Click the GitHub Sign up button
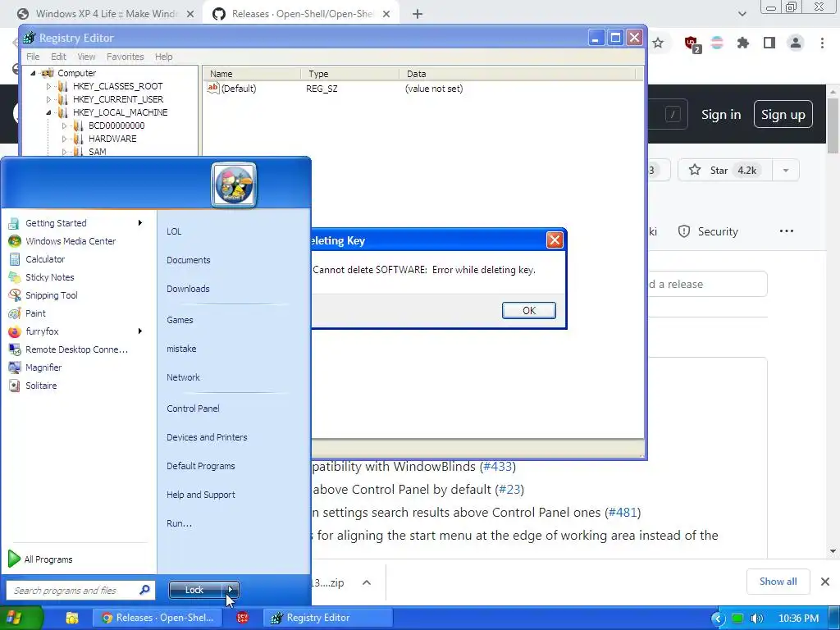Image resolution: width=840 pixels, height=630 pixels. click(x=783, y=114)
